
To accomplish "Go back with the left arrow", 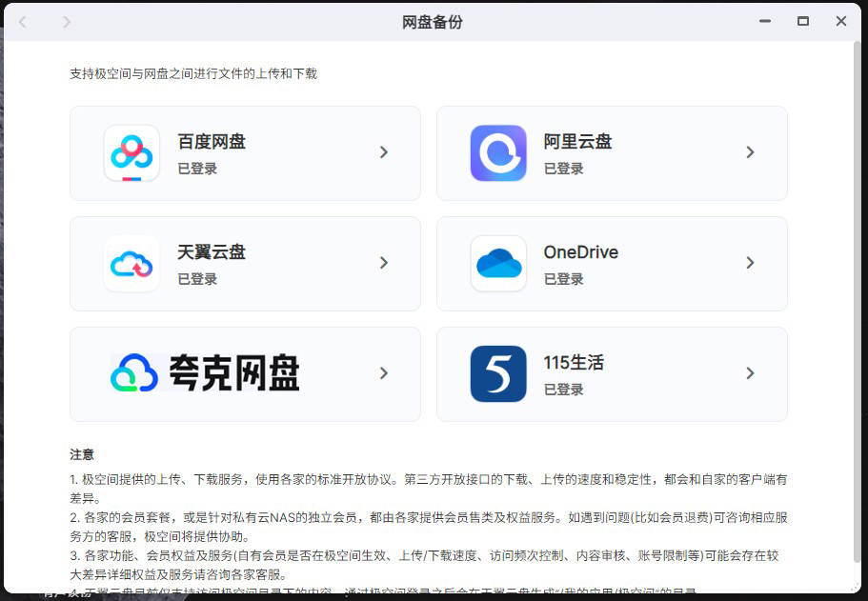I will tap(23, 22).
